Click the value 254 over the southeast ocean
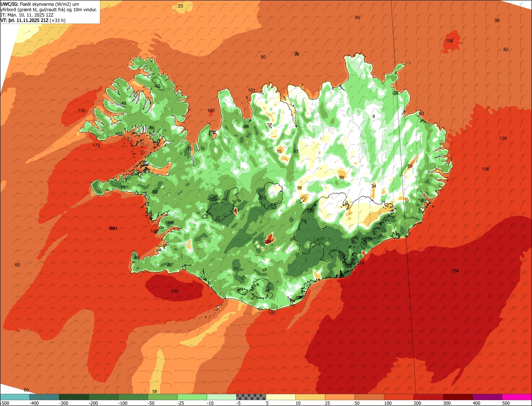532x406 pixels. (x=455, y=271)
